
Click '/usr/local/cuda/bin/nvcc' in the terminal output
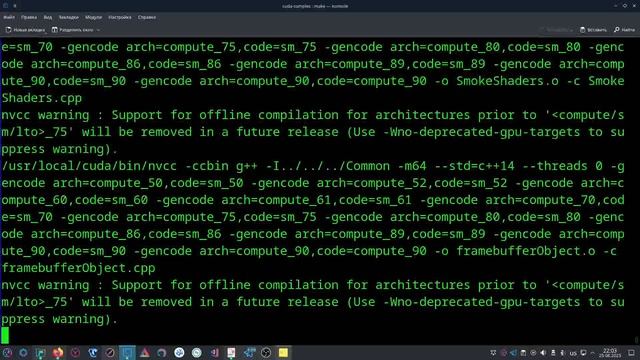pos(89,166)
